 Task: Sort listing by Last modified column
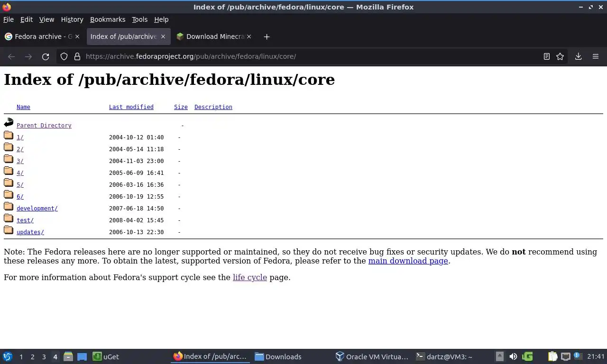point(131,107)
